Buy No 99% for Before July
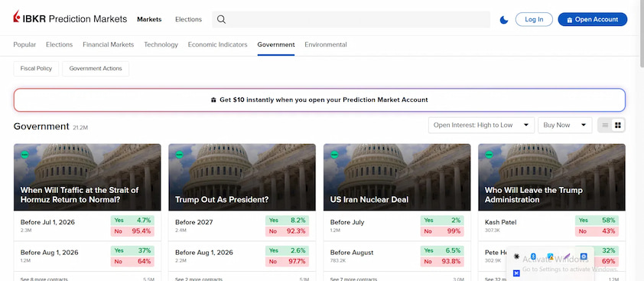Viewport: 644px width, 281px height. coord(442,231)
